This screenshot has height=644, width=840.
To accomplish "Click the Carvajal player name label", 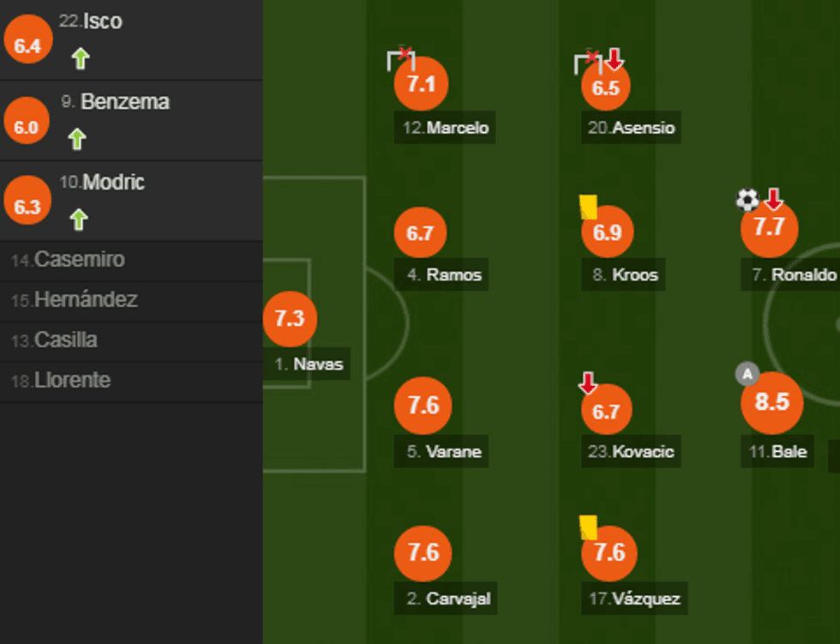I will click(448, 599).
